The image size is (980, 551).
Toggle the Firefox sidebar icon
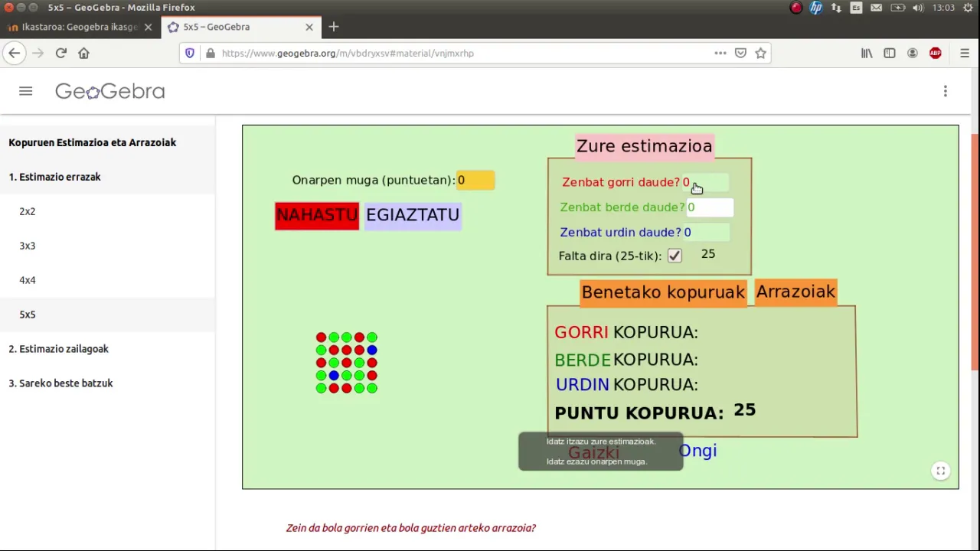coord(890,53)
